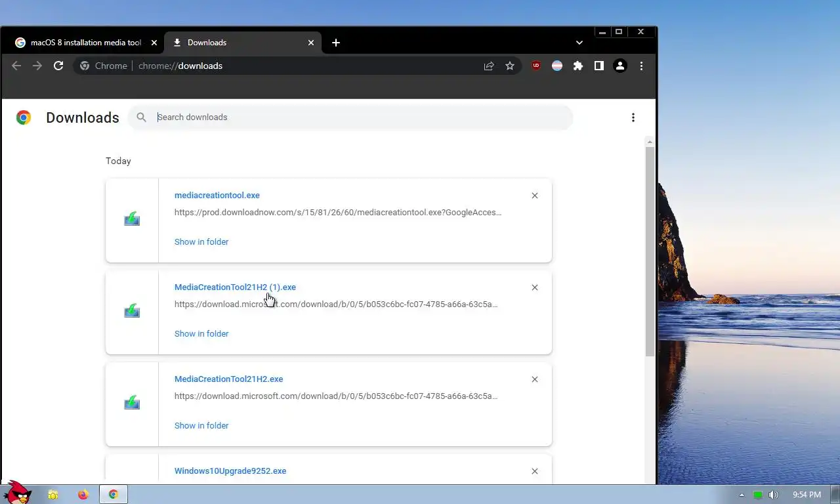This screenshot has height=504, width=840.
Task: Open the Windows10Upgrade9252.exe file link
Action: (230, 471)
